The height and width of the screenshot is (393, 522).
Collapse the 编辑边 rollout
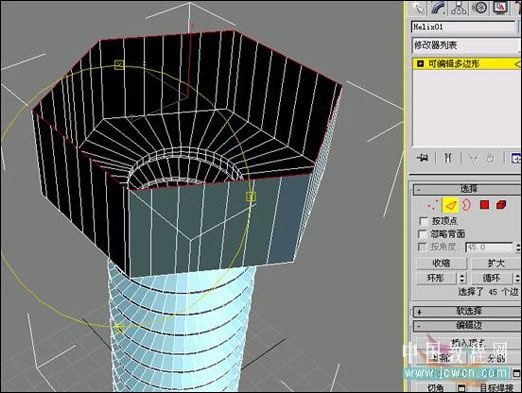pos(467,325)
